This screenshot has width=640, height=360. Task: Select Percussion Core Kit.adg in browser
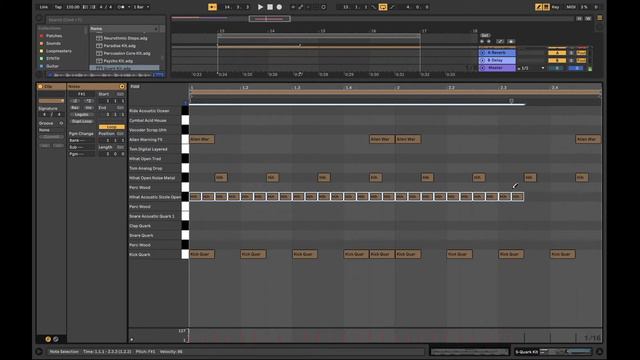coord(127,53)
